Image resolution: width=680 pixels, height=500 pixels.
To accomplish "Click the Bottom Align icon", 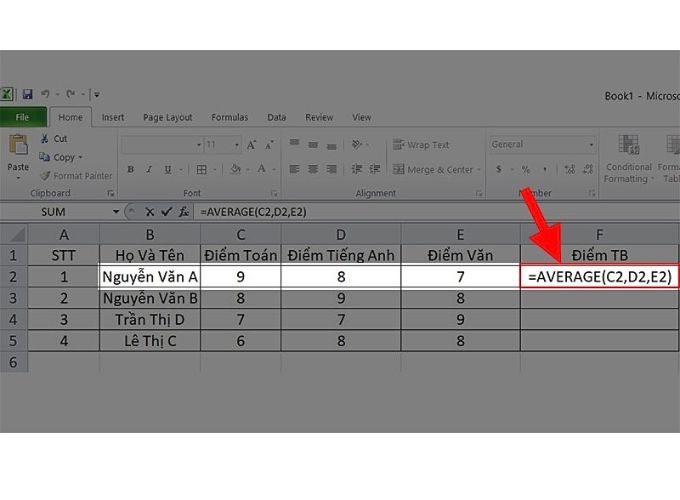I will click(331, 146).
